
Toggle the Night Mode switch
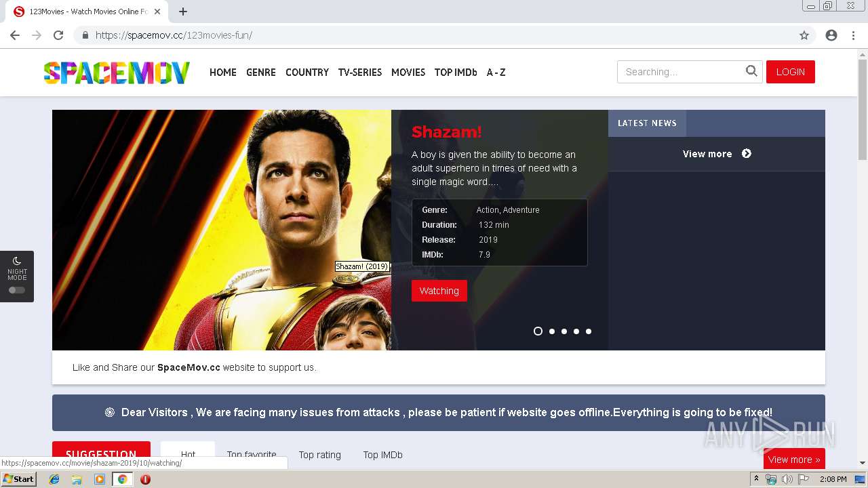pos(17,290)
